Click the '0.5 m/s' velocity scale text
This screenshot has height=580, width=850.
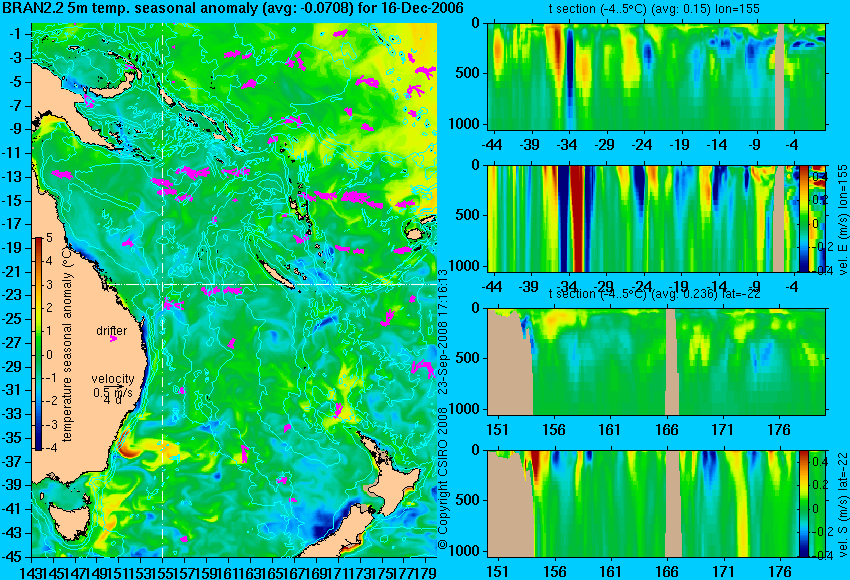(113, 391)
